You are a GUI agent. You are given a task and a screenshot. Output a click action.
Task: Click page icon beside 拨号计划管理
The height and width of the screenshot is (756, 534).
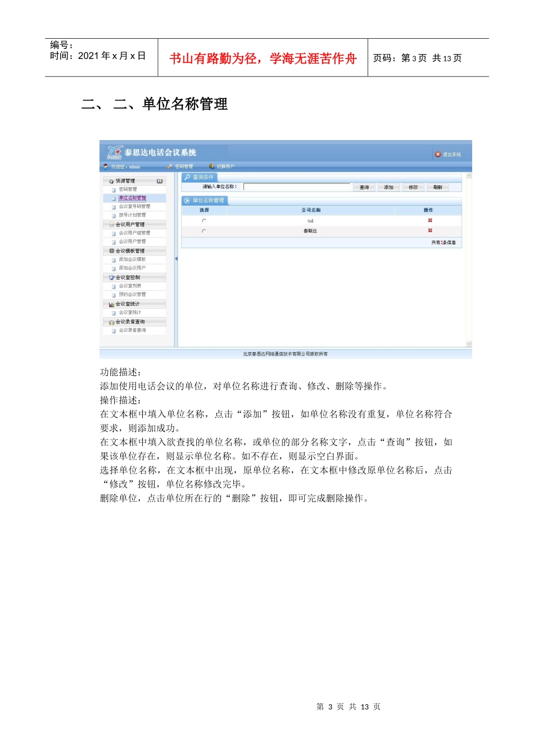pos(114,215)
